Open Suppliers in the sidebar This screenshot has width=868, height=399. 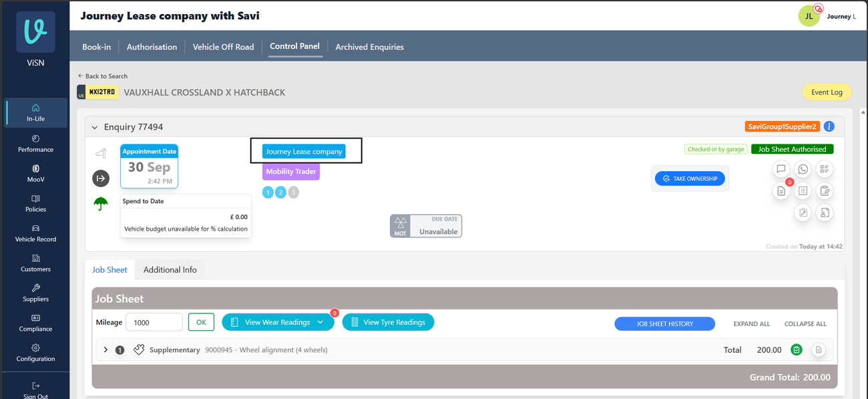36,293
